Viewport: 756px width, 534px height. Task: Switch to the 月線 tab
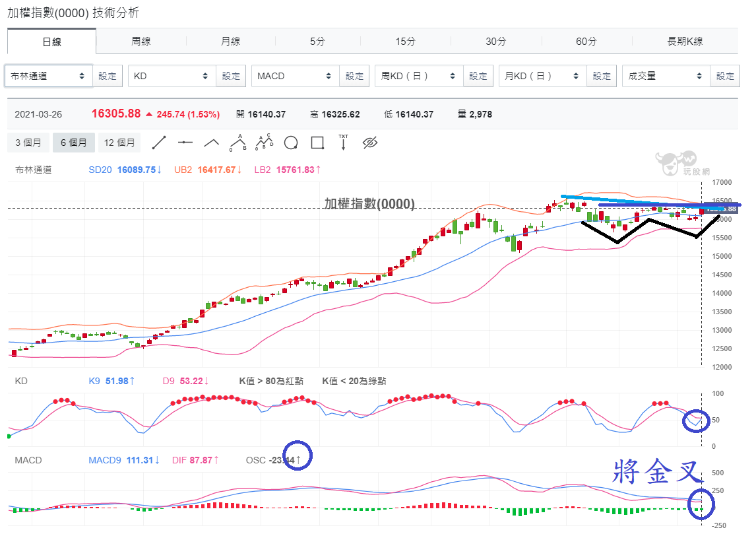(230, 42)
